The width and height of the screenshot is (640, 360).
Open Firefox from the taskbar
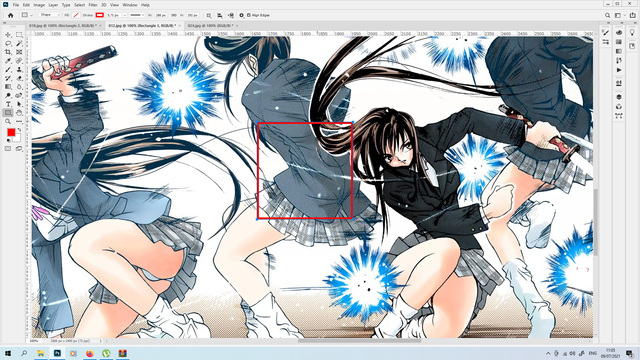click(x=89, y=353)
